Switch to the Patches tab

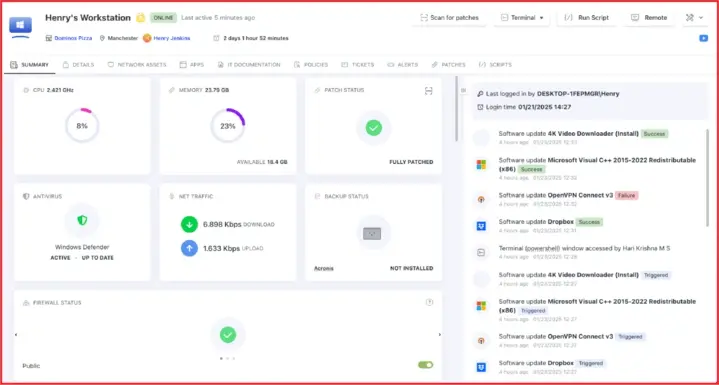coord(448,65)
